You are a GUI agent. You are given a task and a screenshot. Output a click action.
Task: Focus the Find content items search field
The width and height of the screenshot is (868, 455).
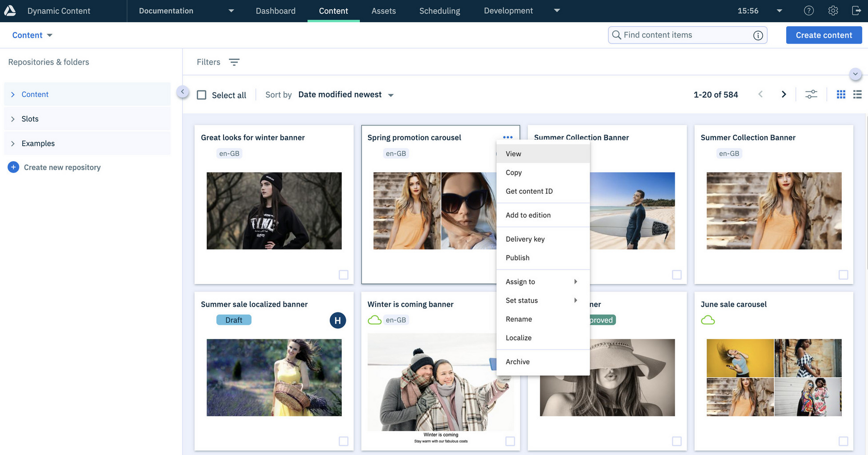(x=687, y=35)
